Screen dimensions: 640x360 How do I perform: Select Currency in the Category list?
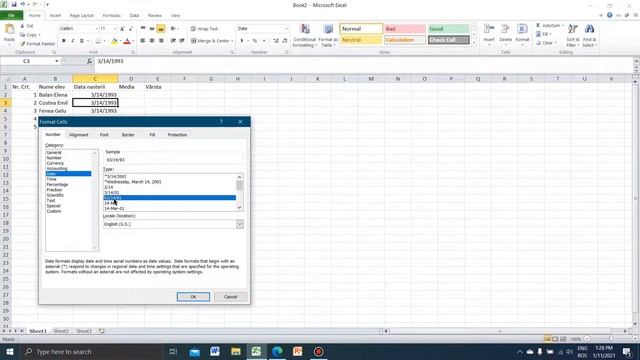55,163
